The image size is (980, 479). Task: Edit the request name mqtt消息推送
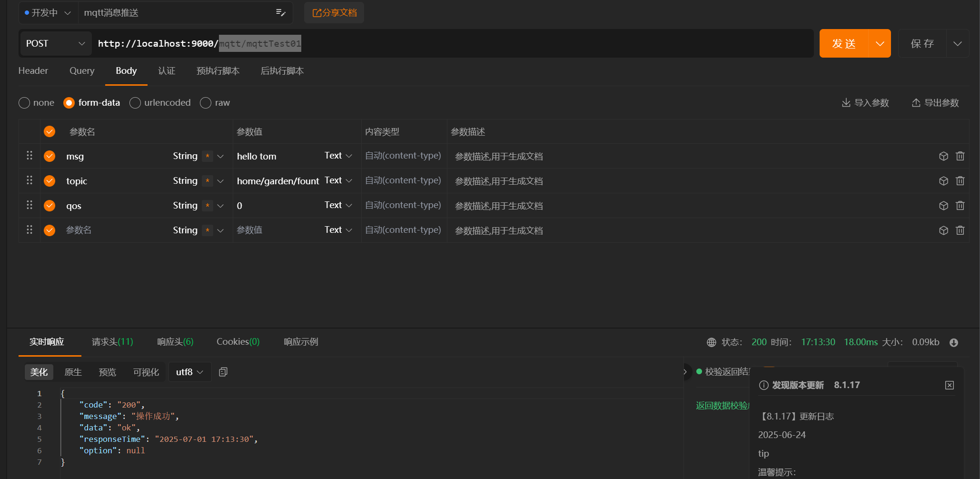point(280,13)
